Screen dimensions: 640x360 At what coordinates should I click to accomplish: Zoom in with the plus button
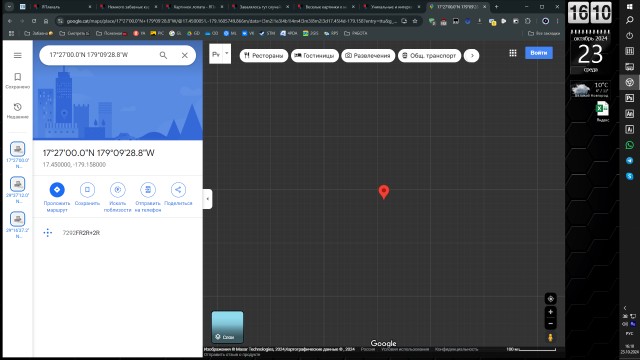[x=551, y=312]
